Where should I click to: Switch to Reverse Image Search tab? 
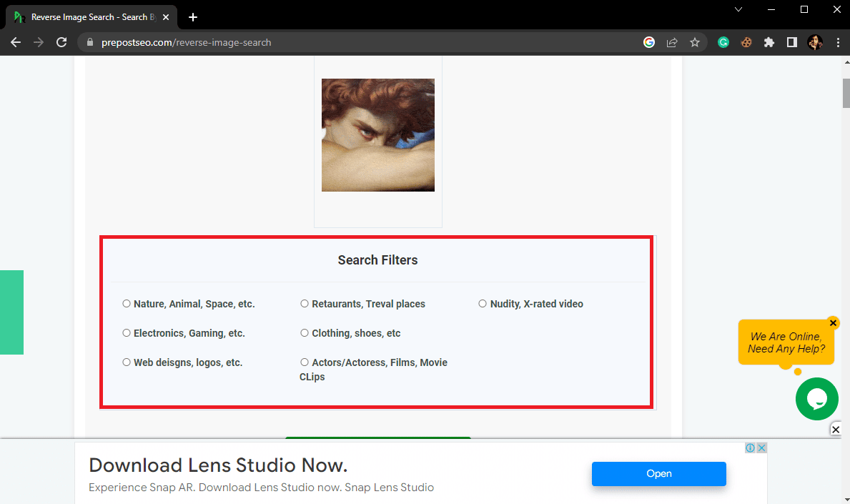point(92,17)
